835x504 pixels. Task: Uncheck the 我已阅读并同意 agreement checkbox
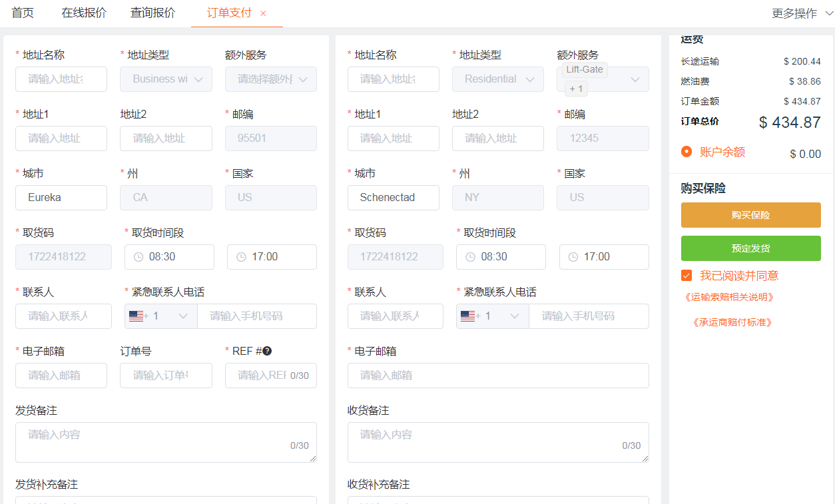[x=687, y=276]
